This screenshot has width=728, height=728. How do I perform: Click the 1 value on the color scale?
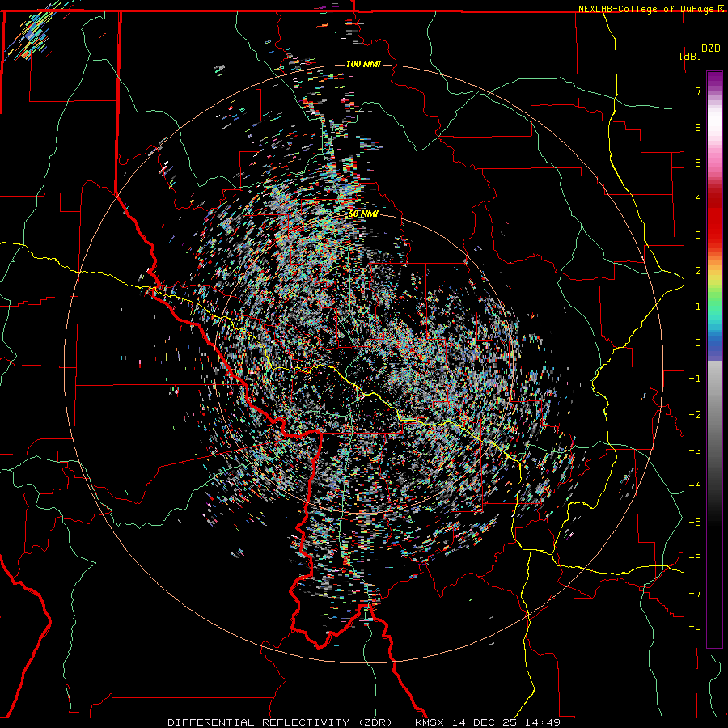point(698,307)
